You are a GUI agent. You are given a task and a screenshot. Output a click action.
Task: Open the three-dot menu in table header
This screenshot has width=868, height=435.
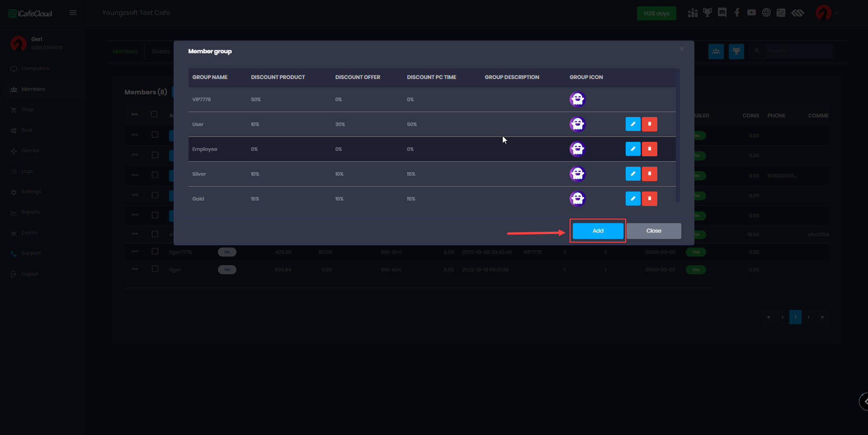point(135,114)
